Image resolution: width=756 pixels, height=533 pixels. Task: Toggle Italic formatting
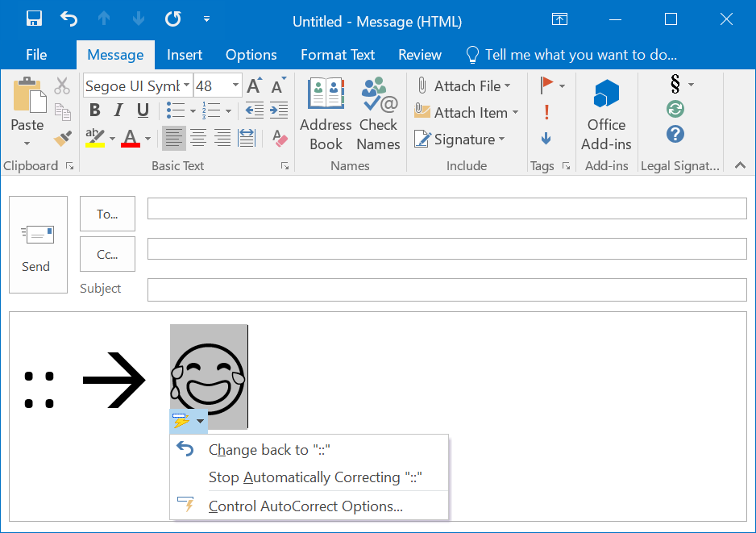click(118, 110)
